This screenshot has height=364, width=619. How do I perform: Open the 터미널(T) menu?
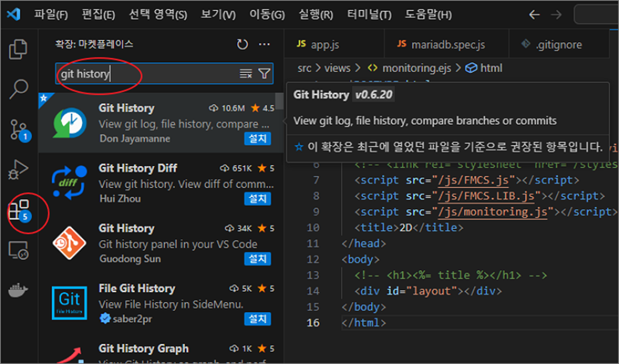point(369,15)
